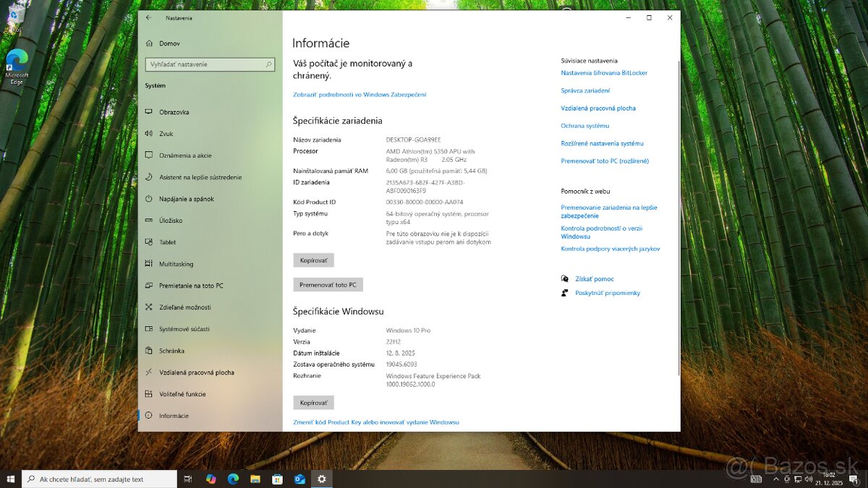Open File Explorer in the taskbar
Image resolution: width=868 pixels, height=488 pixels.
pos(255,479)
